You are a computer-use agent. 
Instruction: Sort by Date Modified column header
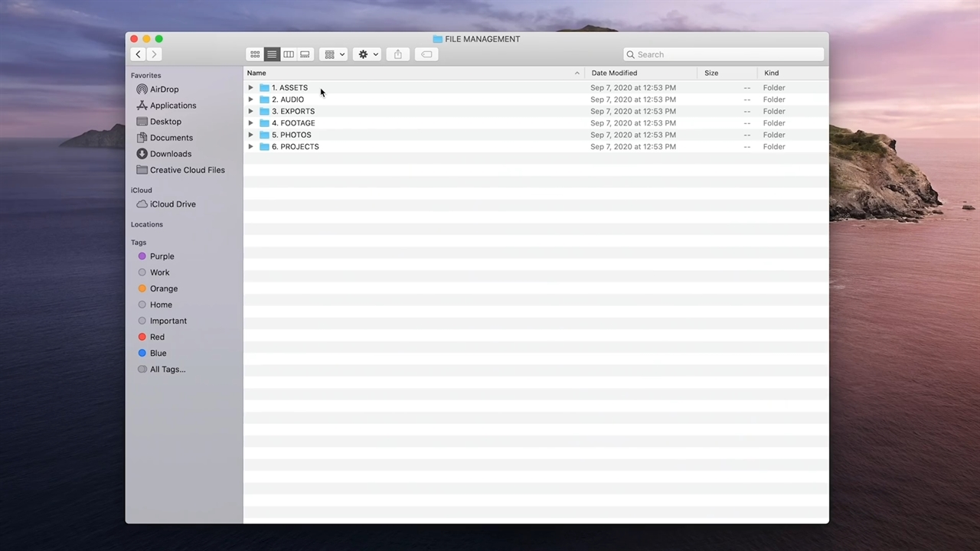click(614, 73)
